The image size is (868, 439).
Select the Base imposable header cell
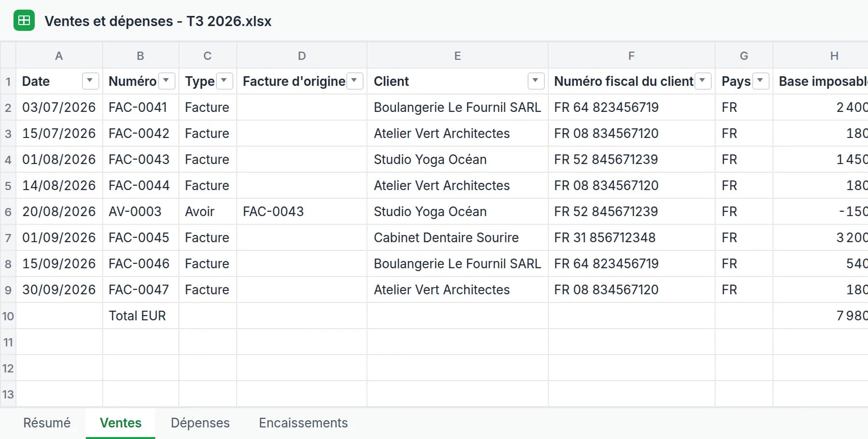[821, 82]
